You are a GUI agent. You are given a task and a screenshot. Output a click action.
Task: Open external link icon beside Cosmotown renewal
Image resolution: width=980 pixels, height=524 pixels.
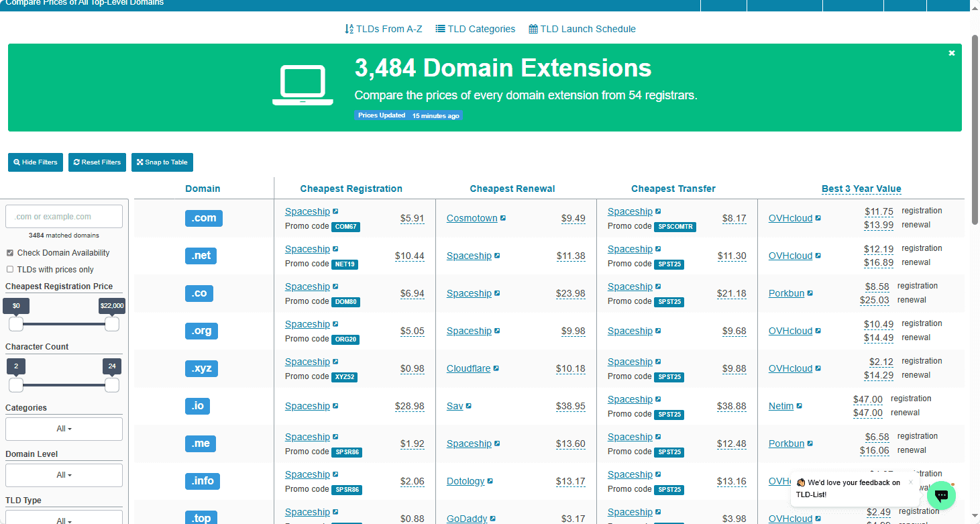tap(503, 218)
